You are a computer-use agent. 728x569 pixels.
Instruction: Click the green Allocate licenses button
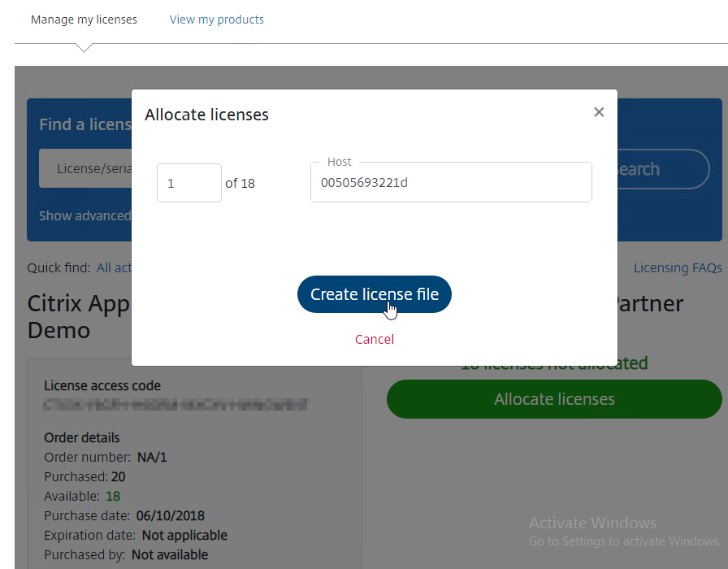tap(554, 399)
